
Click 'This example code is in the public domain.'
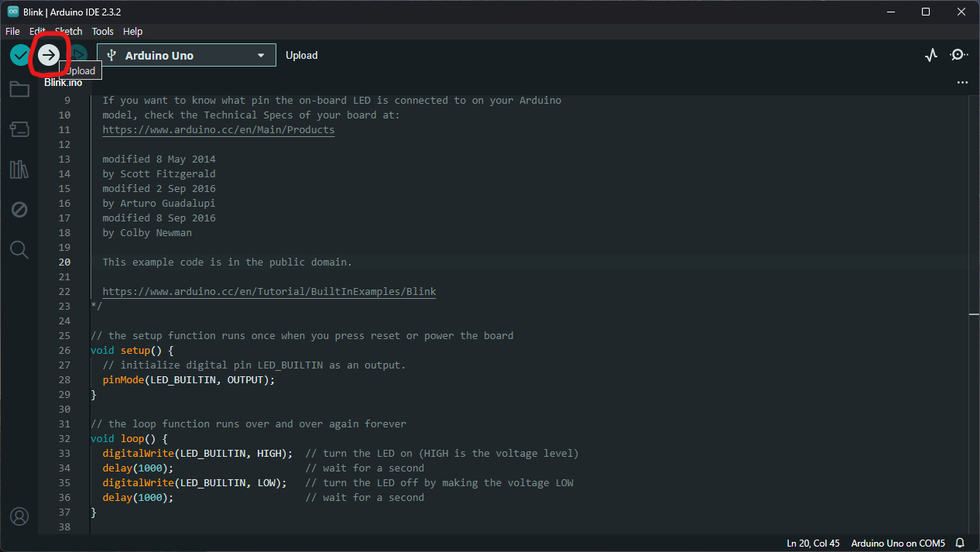[x=228, y=262]
